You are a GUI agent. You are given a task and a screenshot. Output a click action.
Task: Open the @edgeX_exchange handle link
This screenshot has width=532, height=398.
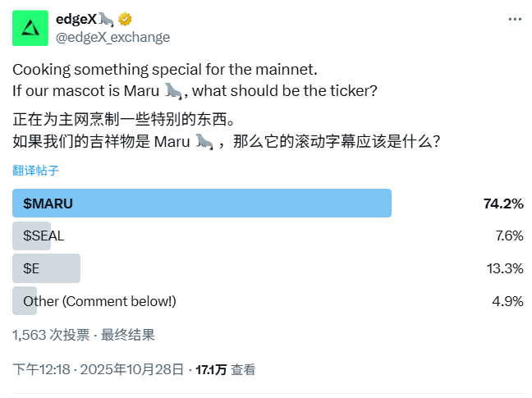point(112,37)
